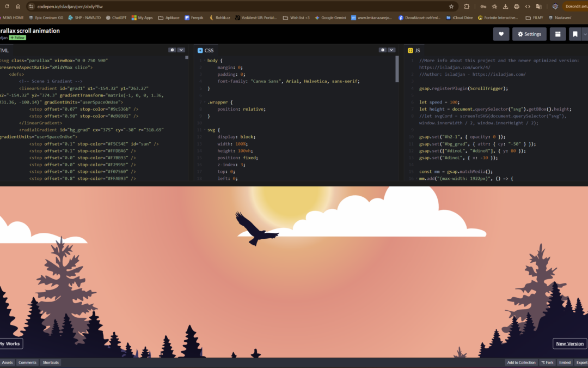588x368 pixels.
Task: Click the browser downloads icon
Action: pos(505,7)
